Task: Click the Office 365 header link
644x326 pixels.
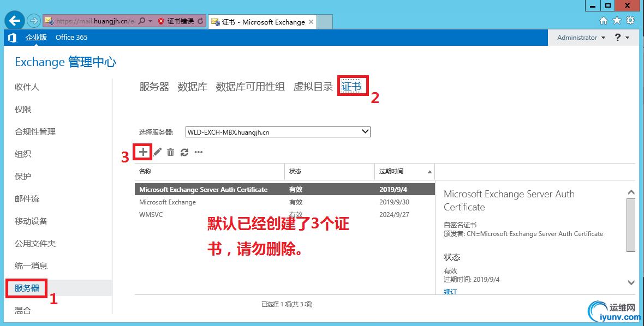Action: (71, 37)
